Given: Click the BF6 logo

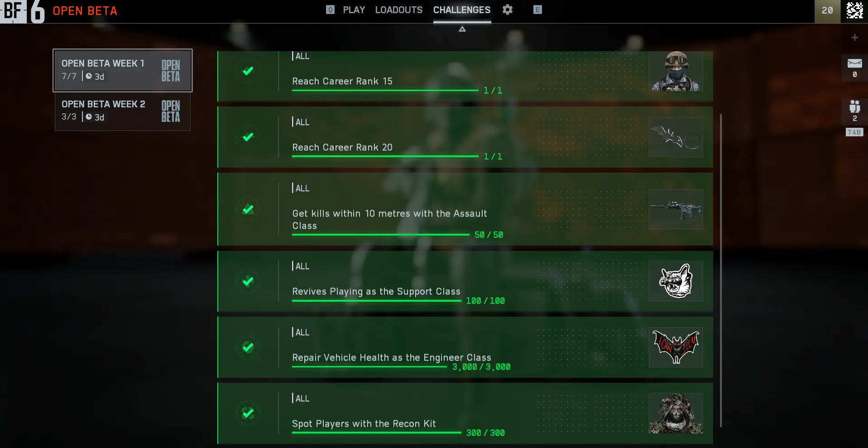Looking at the screenshot, I should click(23, 11).
